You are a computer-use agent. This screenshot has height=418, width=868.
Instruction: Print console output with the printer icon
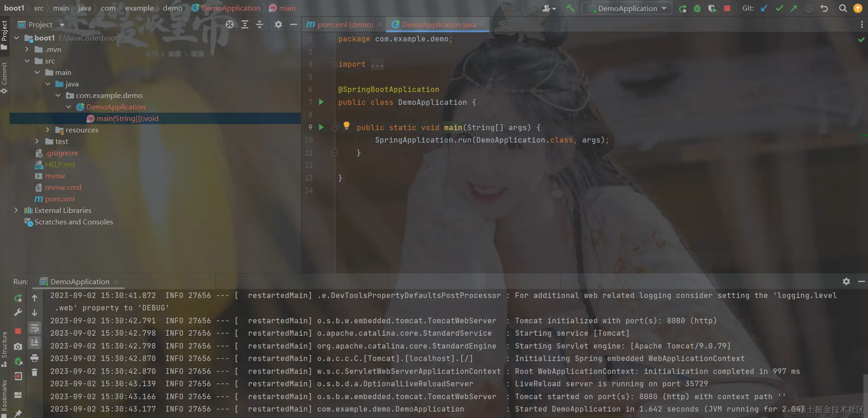(35, 358)
